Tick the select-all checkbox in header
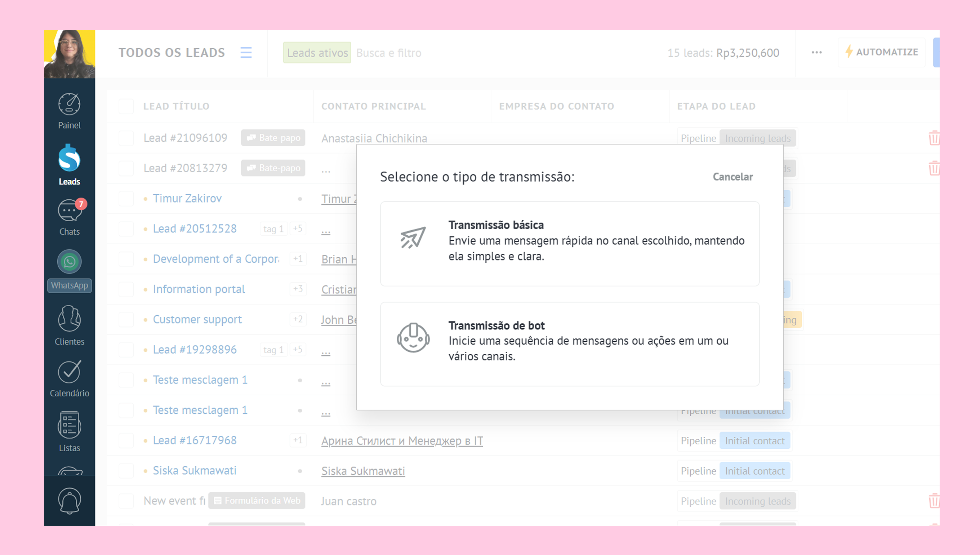 click(x=126, y=106)
